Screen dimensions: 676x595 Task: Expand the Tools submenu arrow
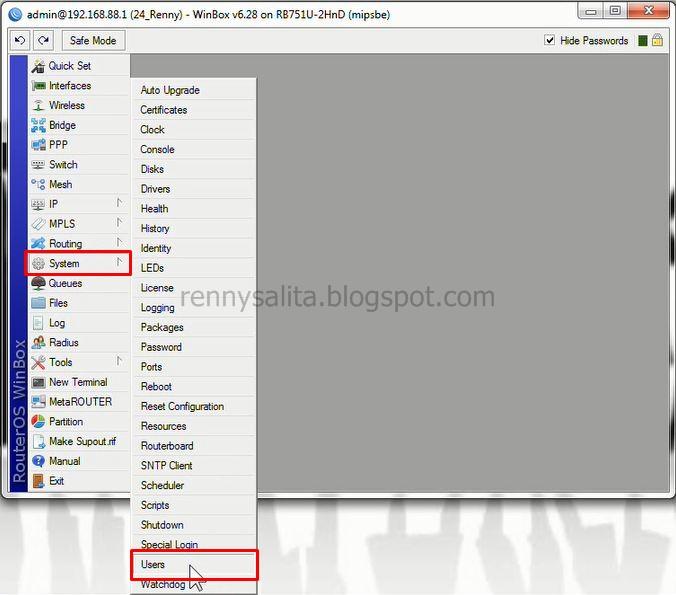[119, 361]
